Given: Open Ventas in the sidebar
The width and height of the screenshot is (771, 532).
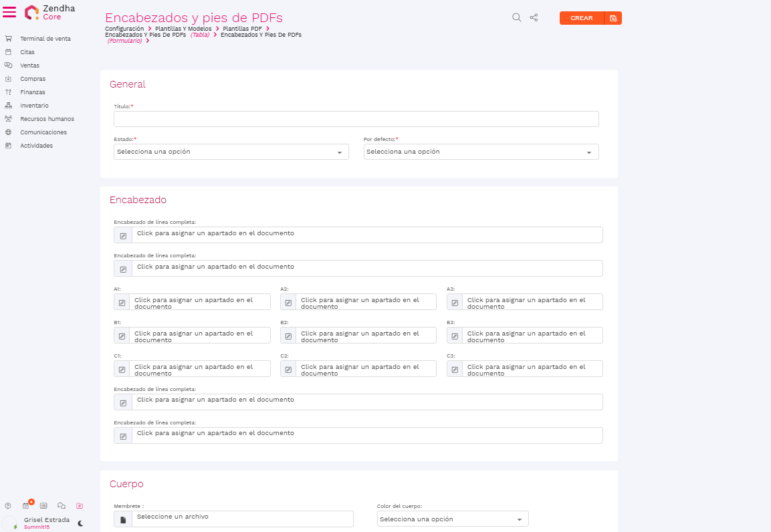Looking at the screenshot, I should tap(29, 65).
